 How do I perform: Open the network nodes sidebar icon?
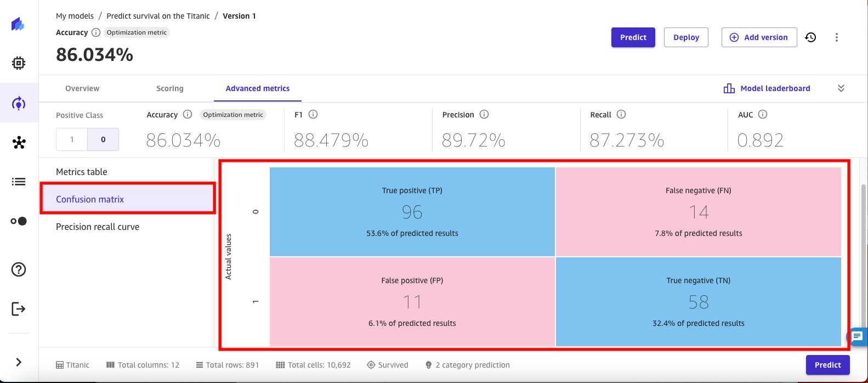tap(19, 143)
